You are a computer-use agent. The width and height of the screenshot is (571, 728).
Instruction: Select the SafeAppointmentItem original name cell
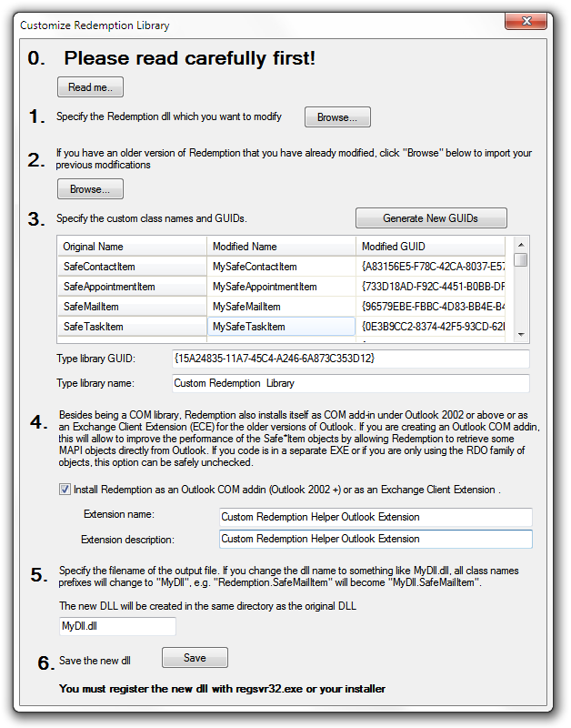[132, 287]
